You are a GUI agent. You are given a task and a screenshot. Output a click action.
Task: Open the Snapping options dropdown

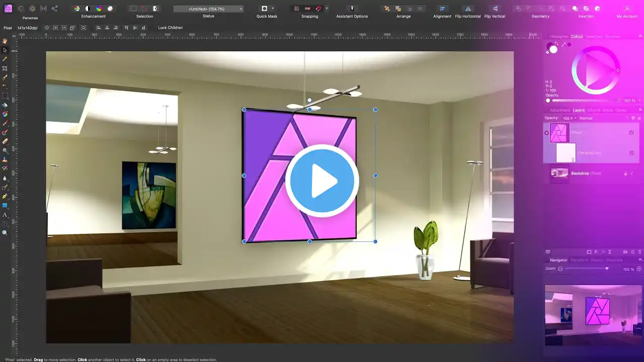point(327,9)
